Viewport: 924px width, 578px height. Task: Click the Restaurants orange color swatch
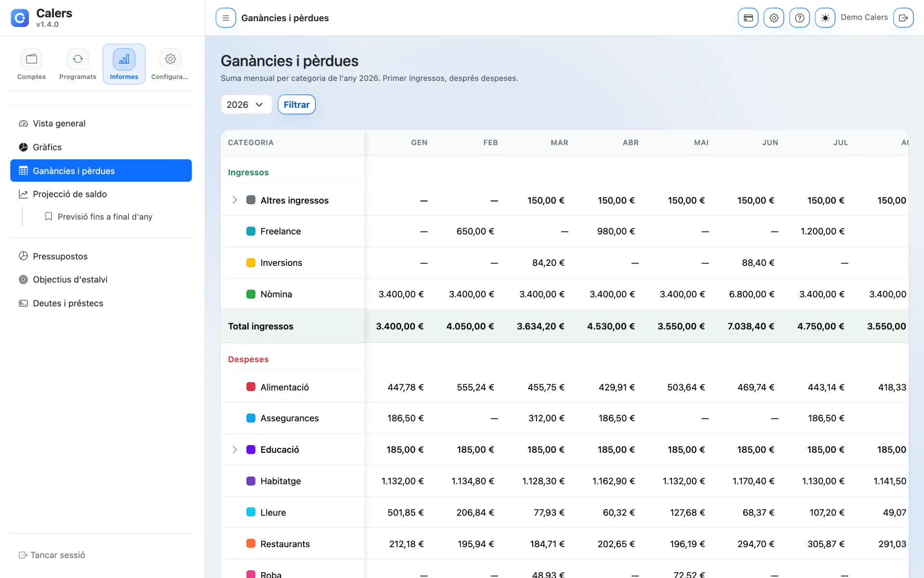(251, 543)
